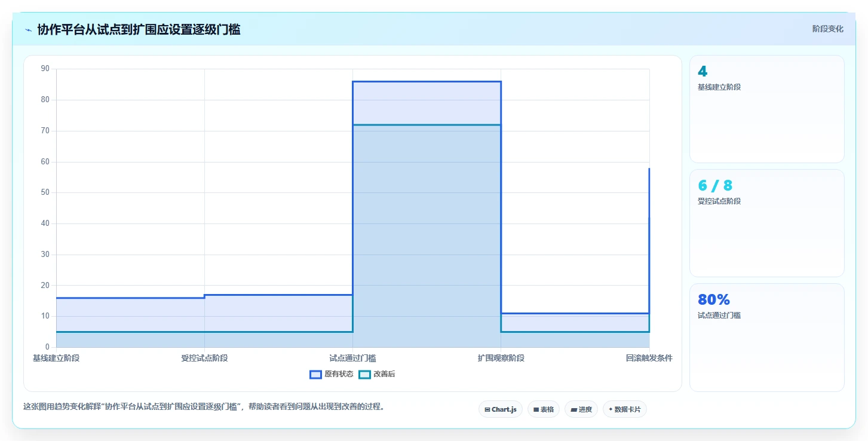Toggle the 原有状态 legend item
The width and height of the screenshot is (868, 441).
[332, 375]
